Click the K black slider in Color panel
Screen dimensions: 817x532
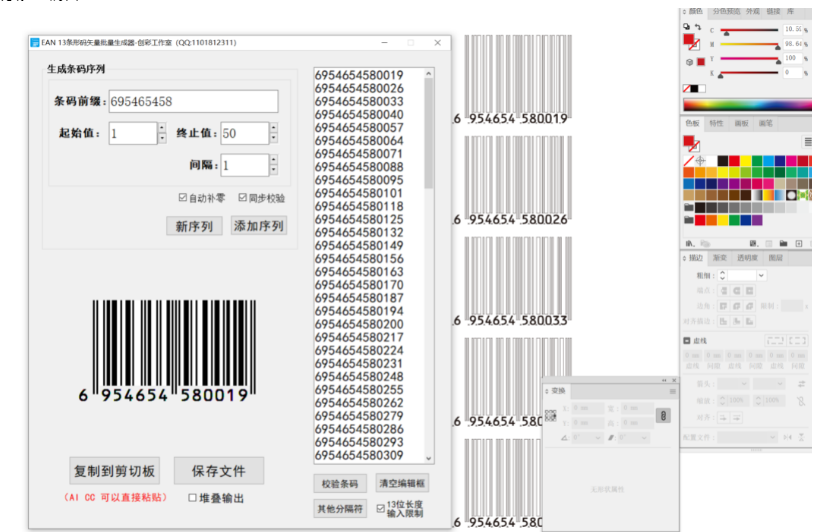(749, 74)
